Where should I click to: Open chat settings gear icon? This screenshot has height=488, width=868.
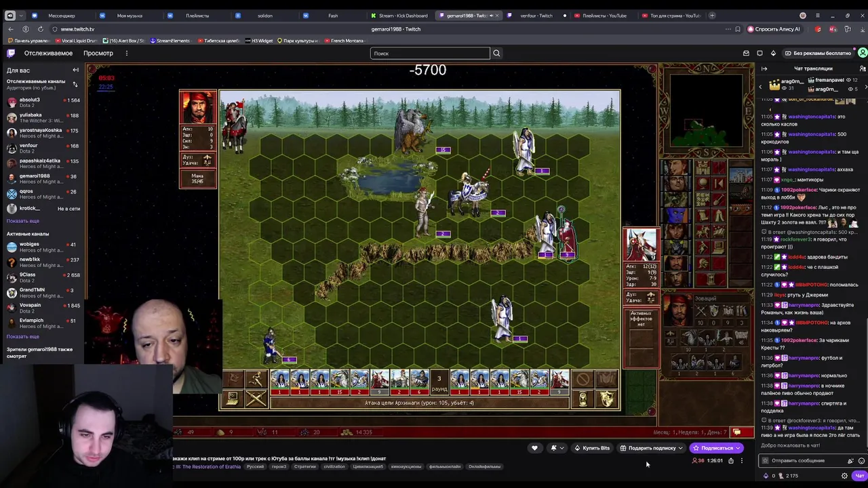(844, 476)
